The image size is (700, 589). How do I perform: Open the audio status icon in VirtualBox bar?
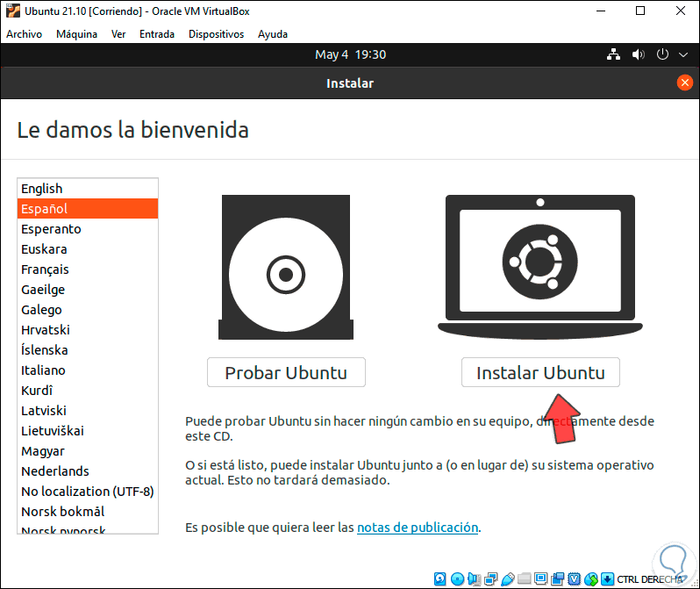[x=474, y=579]
